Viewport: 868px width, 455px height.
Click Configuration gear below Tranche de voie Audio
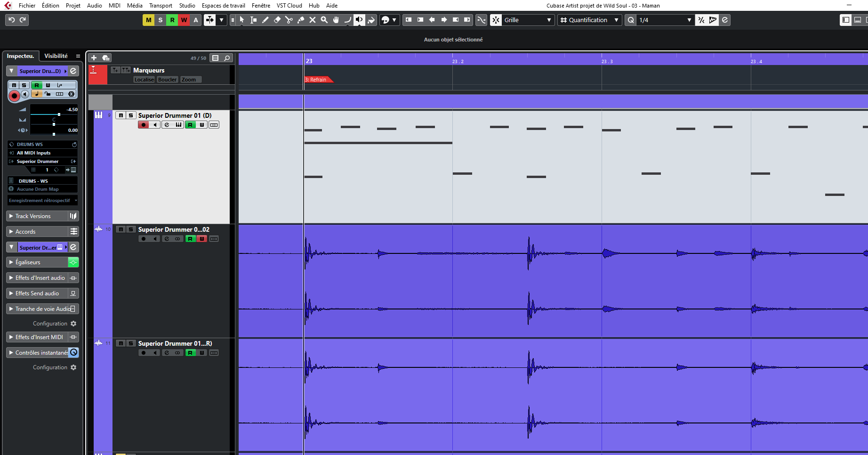tap(73, 324)
